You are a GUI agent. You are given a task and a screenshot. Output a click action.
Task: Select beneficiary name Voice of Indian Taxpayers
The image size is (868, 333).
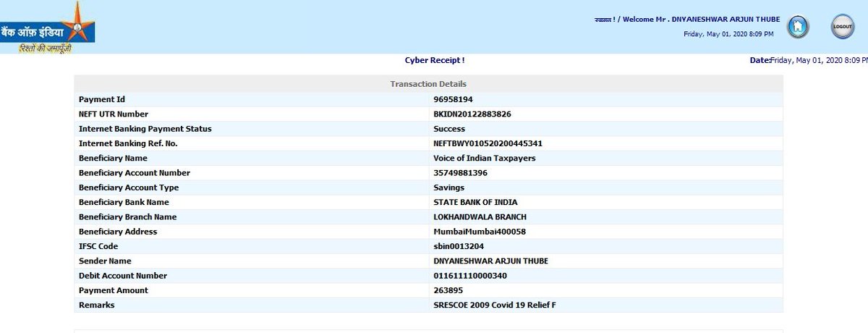(x=485, y=158)
